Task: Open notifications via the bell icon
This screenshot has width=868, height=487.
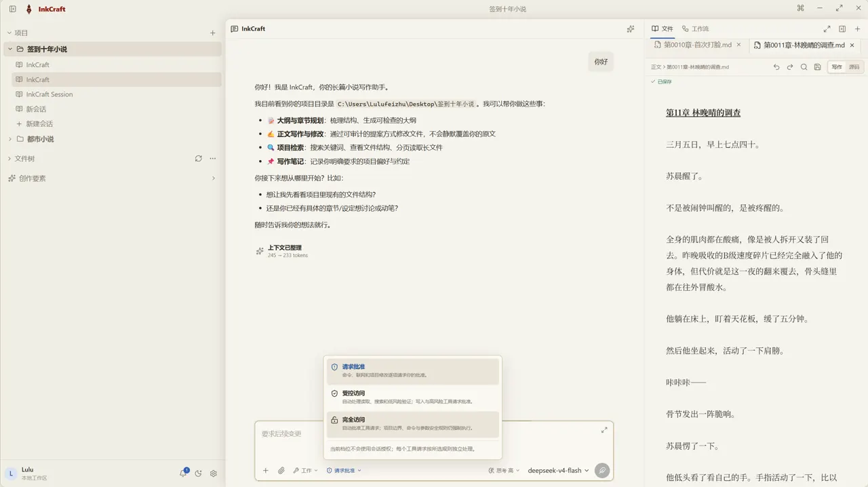Action: click(183, 473)
